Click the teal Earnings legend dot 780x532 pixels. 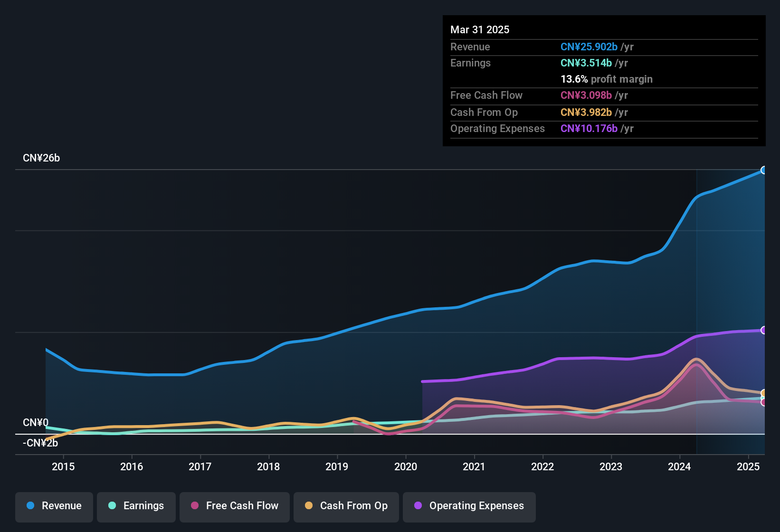click(x=112, y=506)
